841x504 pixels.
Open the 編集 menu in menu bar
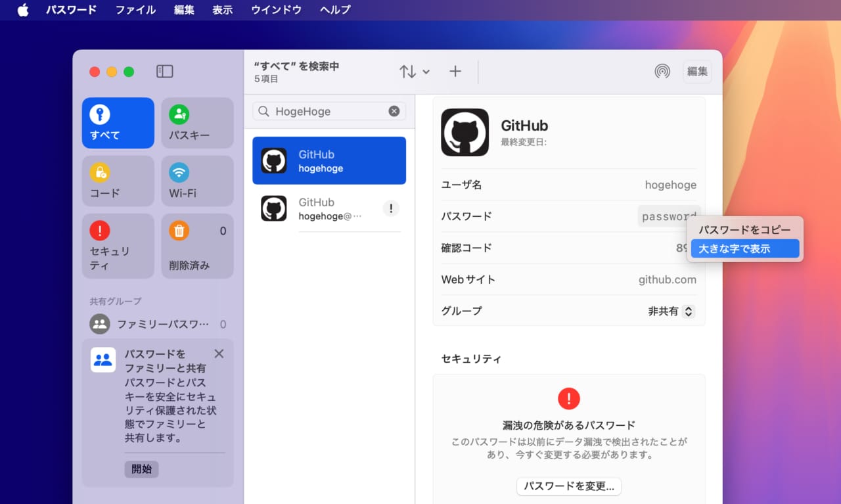coord(184,10)
